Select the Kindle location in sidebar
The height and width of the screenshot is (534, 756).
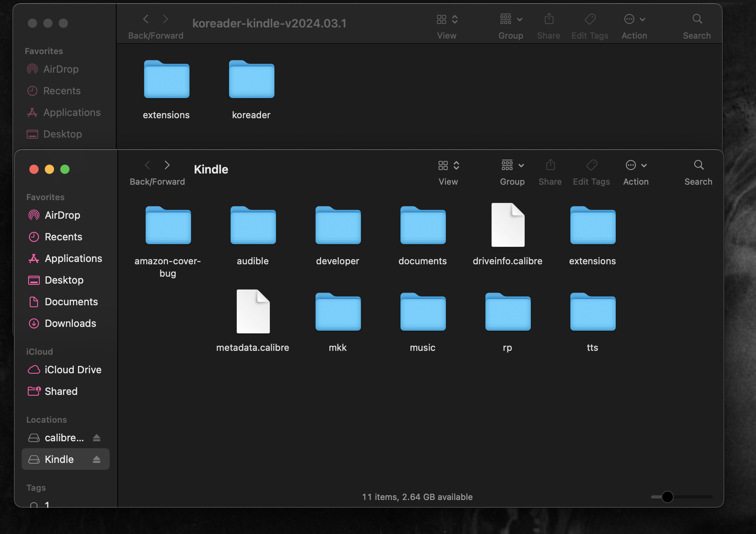click(59, 459)
